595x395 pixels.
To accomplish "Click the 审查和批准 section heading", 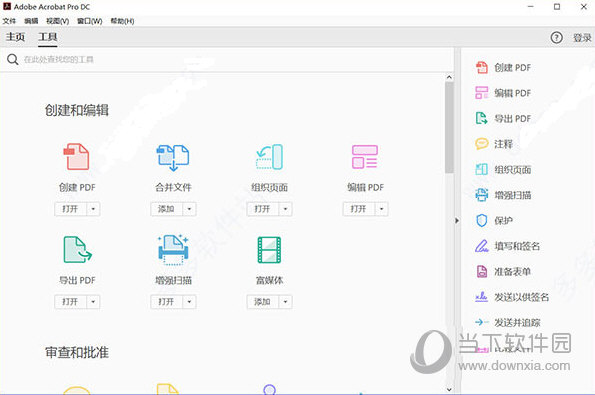I will (x=77, y=352).
